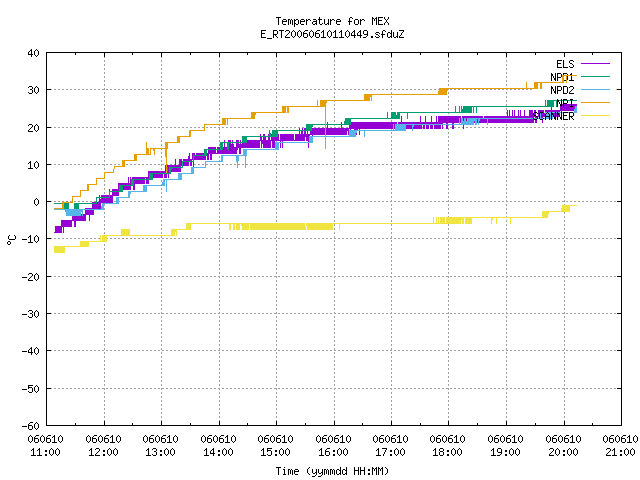The height and width of the screenshot is (480, 640).
Task: Click the x-axis label 060610 12:00
Action: pos(104,446)
